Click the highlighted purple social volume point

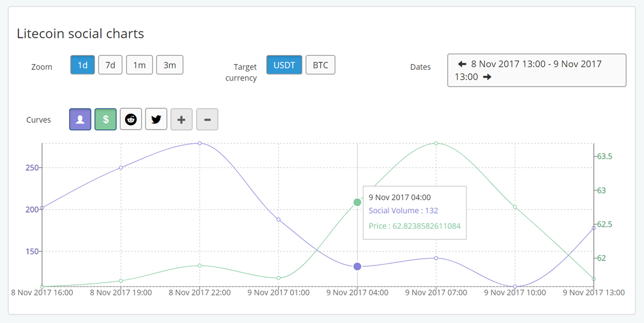pos(358,266)
